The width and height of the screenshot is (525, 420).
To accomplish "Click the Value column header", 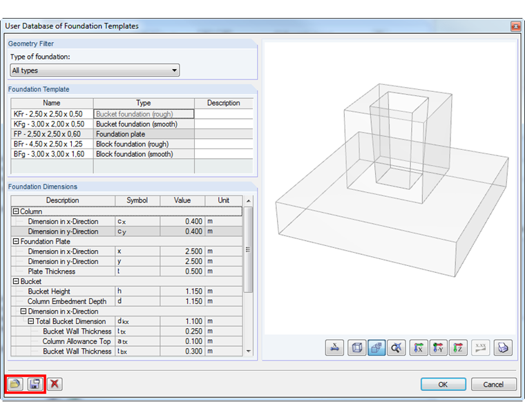I will tap(182, 200).
